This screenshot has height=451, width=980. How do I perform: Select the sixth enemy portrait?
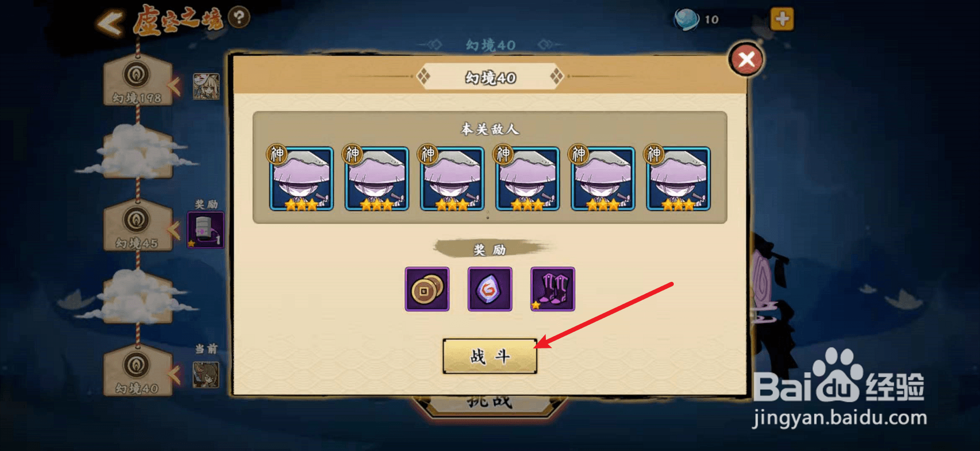coord(679,178)
